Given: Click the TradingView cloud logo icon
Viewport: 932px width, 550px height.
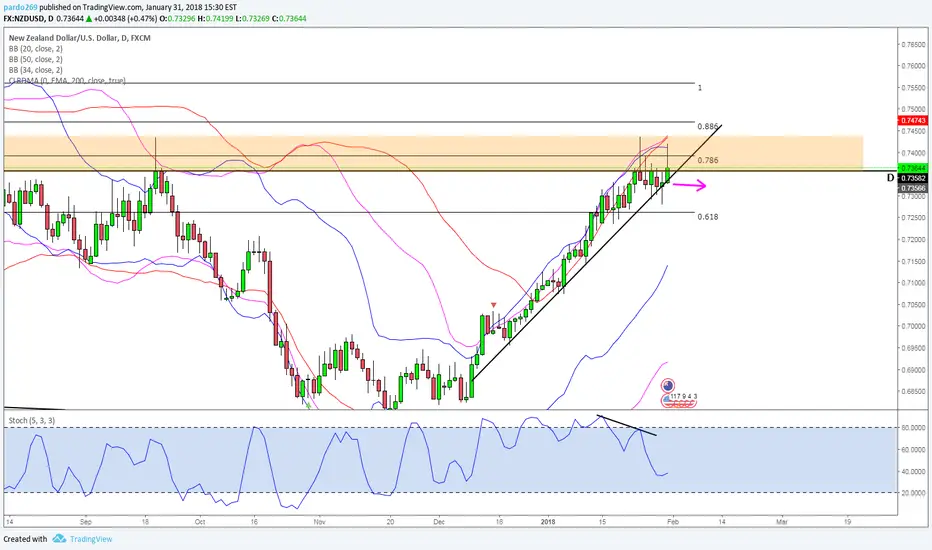Looking at the screenshot, I should (59, 539).
